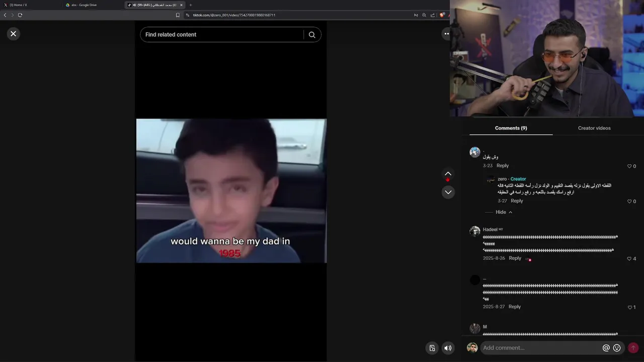The width and height of the screenshot is (644, 362).
Task: Click the black avatar of 2025-8-27 commenter
Action: point(475,280)
